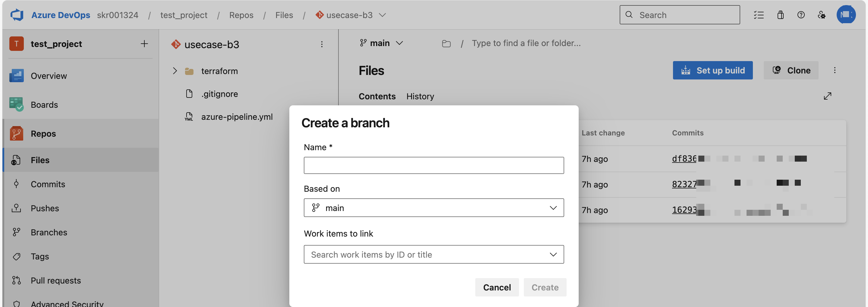This screenshot has width=868, height=307.
Task: Switch to the History tab
Action: coord(420,96)
